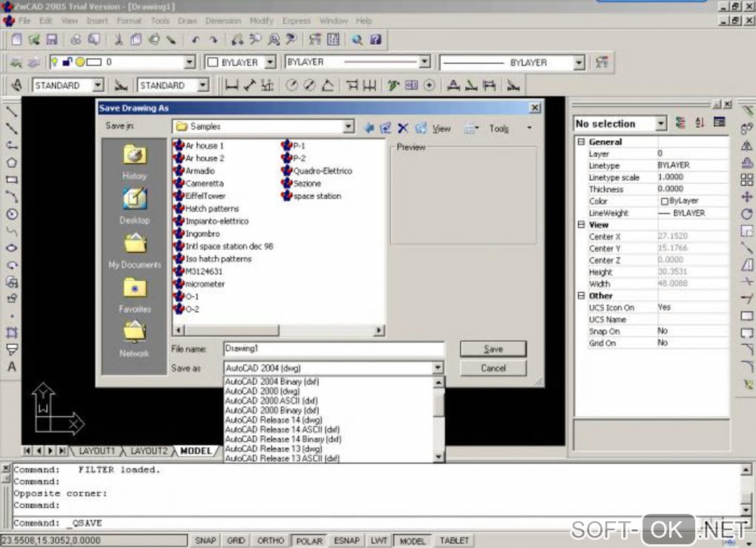This screenshot has width=756, height=548.
Task: Click the Print icon in main toolbar
Action: click(76, 39)
